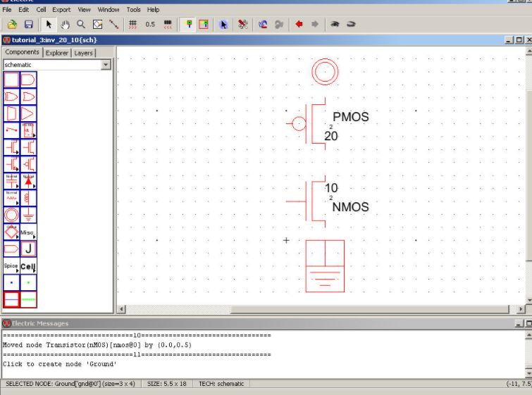Expand the Spice component submenu
This screenshot has height=395, width=532.
click(x=12, y=266)
